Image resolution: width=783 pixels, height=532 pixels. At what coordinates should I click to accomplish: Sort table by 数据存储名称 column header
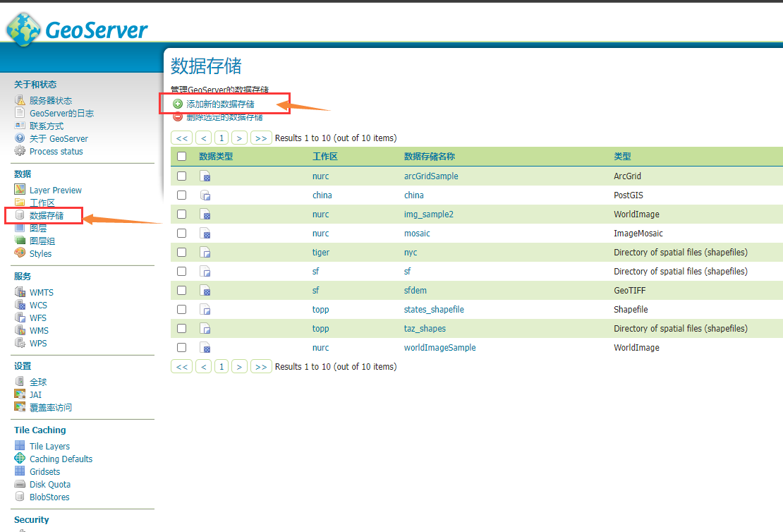pos(430,157)
